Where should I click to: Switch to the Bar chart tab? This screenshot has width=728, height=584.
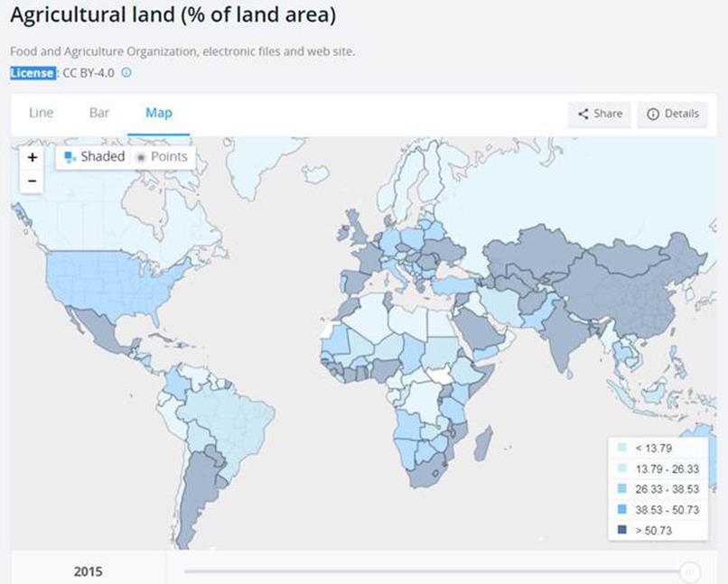(98, 113)
